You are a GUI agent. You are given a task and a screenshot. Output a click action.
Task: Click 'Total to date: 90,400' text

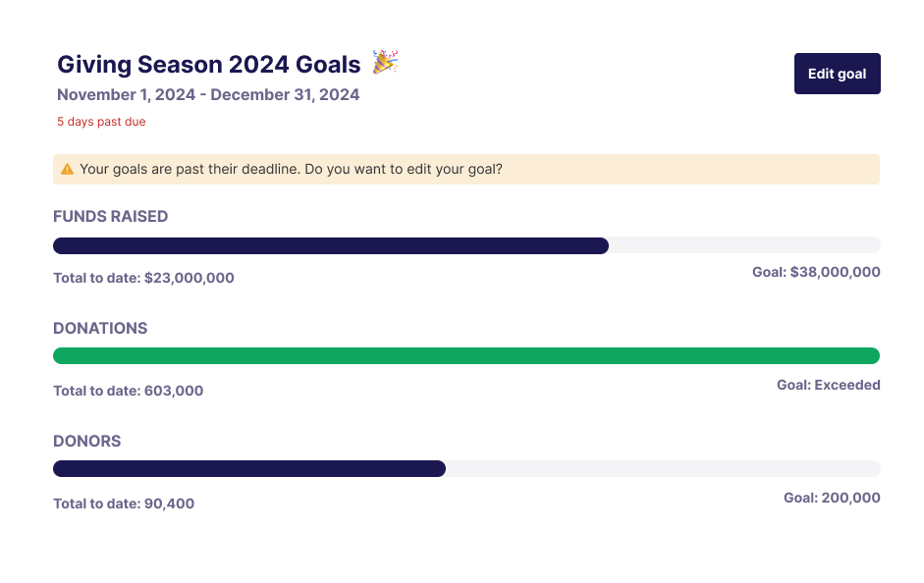pyautogui.click(x=124, y=503)
